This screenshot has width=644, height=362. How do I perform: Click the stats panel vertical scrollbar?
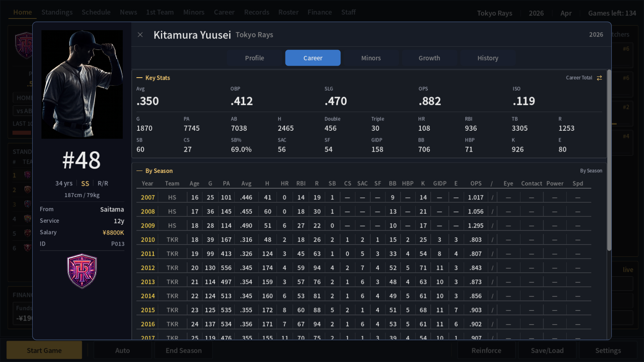point(609,161)
